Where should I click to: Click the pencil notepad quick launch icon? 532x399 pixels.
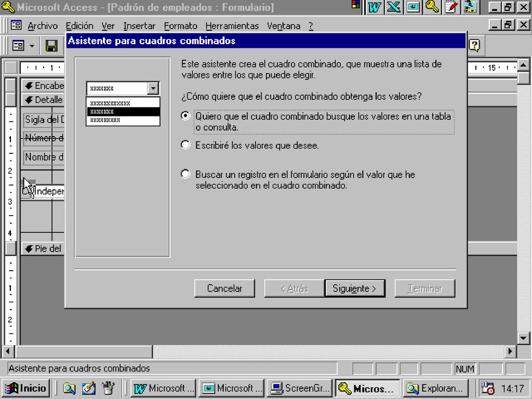pos(88,389)
